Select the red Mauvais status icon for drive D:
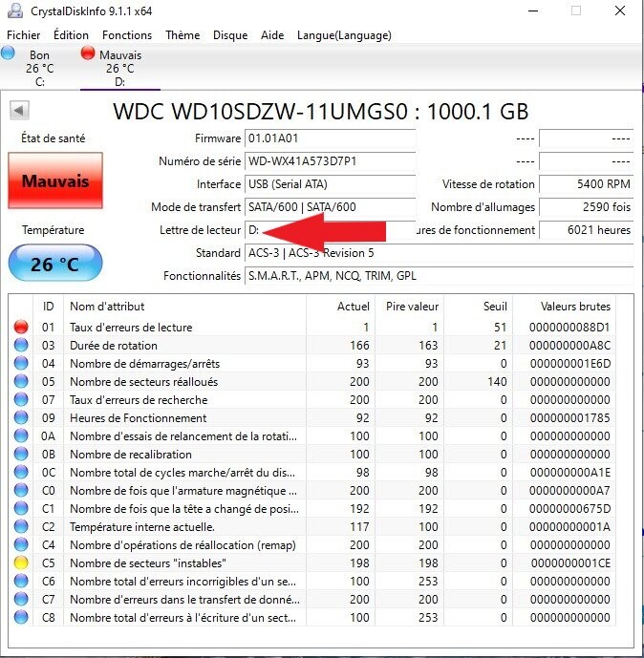 88,53
